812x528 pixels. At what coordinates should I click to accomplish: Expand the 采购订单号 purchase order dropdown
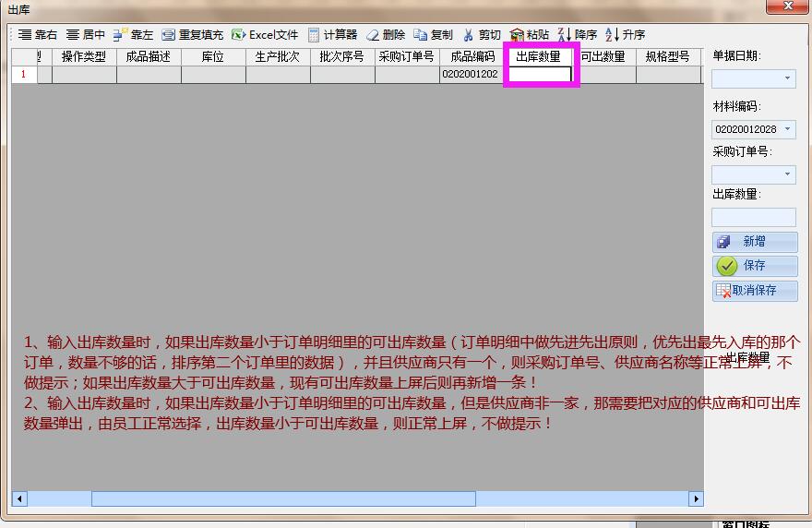(x=787, y=174)
